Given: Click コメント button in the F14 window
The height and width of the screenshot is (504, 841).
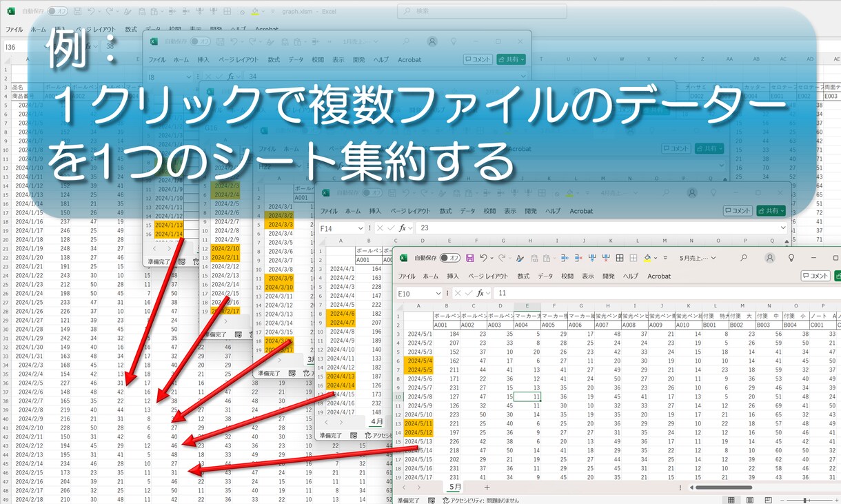Looking at the screenshot, I should tap(738, 210).
